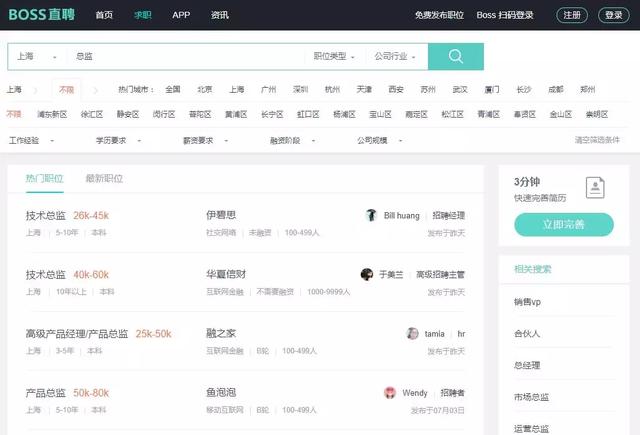Focus the 总监 keyword search field

(186, 56)
